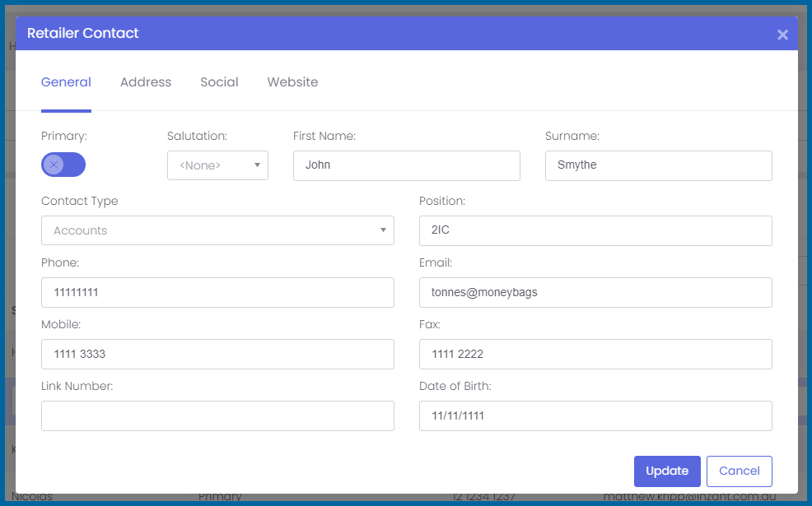This screenshot has width=812, height=506.
Task: Open the Social tab
Action: (x=219, y=82)
